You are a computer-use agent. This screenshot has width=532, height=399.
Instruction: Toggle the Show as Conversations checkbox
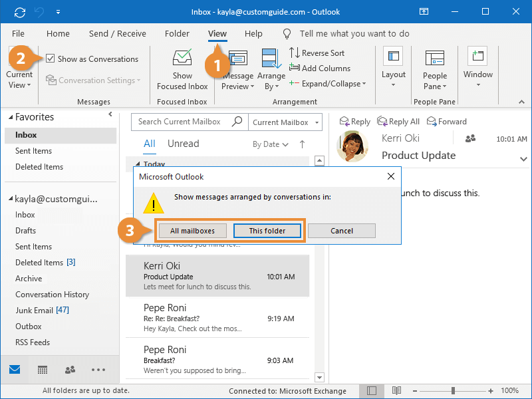coord(51,59)
